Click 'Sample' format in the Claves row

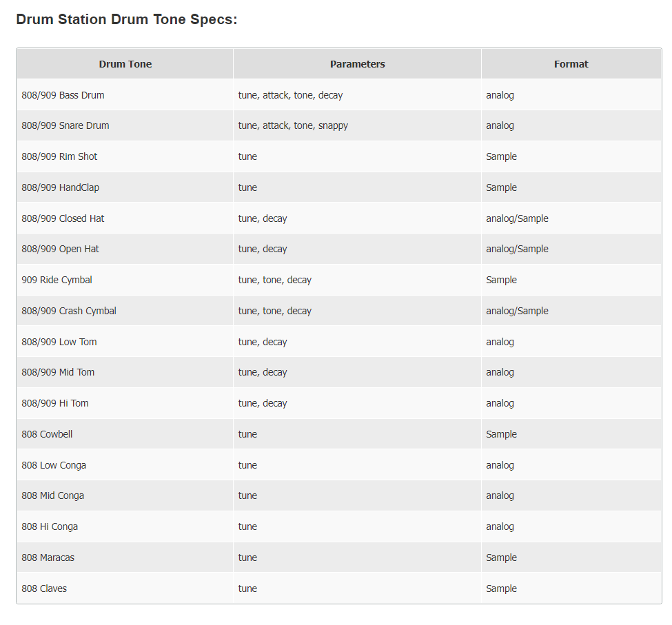[571, 588]
